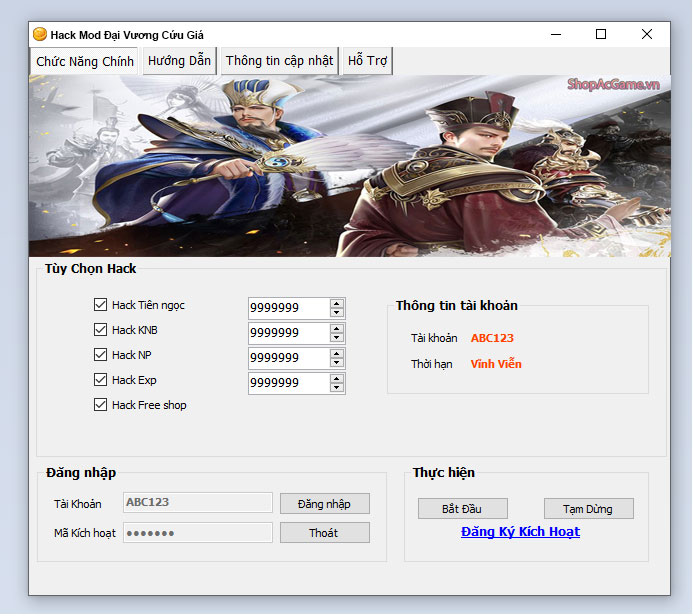This screenshot has width=693, height=616.
Task: Increase the Hack KNB value with up arrow
Action: [337, 329]
